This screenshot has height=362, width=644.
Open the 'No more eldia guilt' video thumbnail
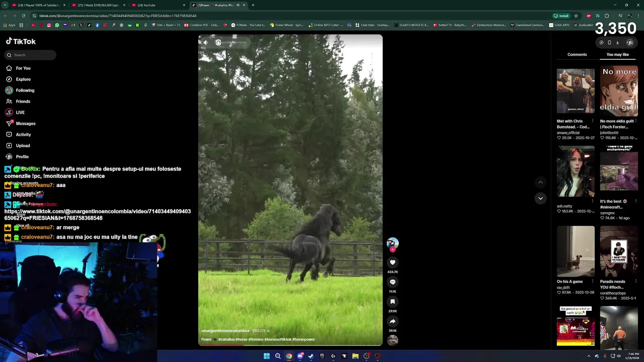(619, 90)
